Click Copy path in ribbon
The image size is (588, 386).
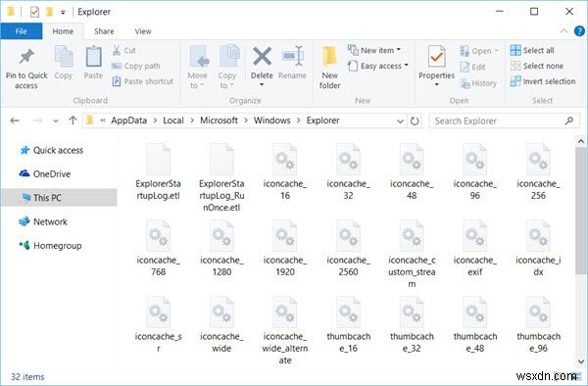pos(136,66)
